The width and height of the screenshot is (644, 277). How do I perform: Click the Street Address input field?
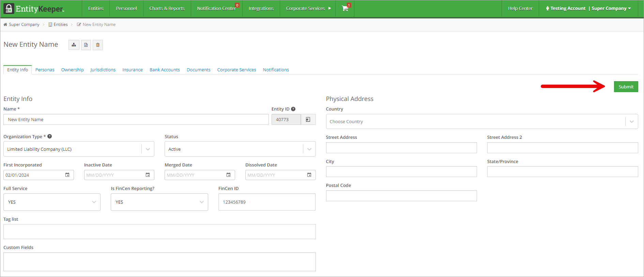point(401,148)
